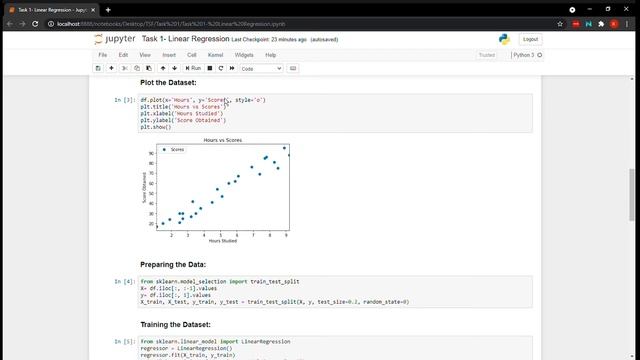
Task: Open the red browser extension icon
Action: click(576, 24)
